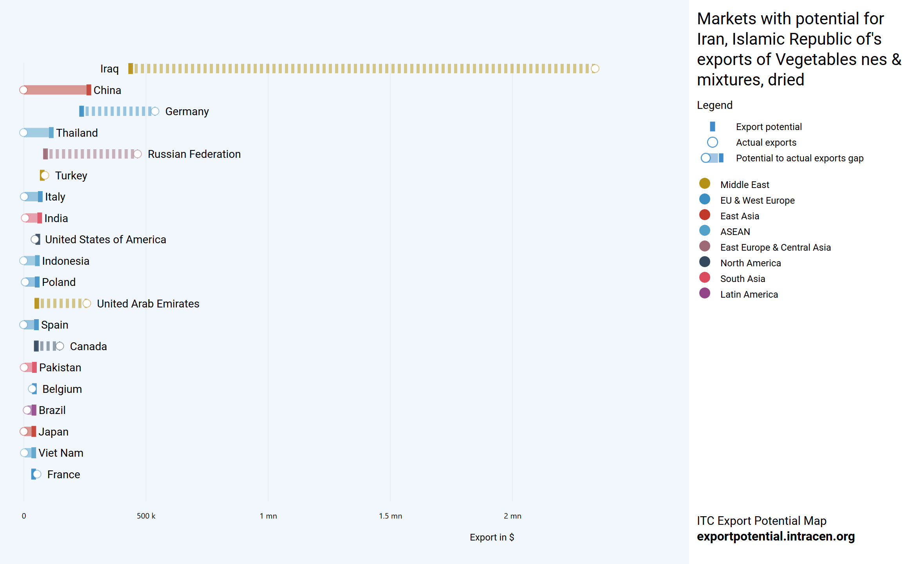Click the EU & West Europe legend dot
This screenshot has height=564, width=924.
click(704, 199)
